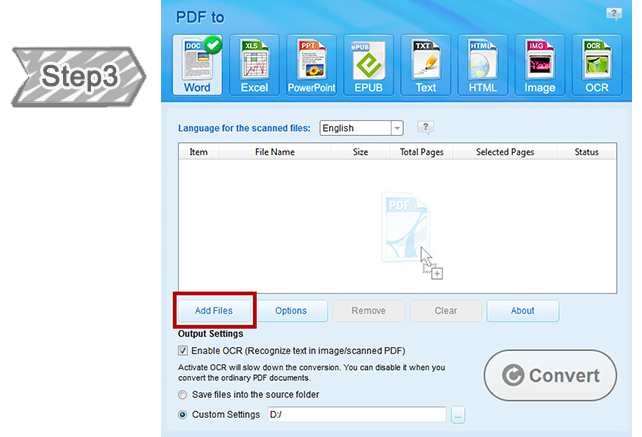Choose the Text output format icon
Screen dimensions: 642x437
pyautogui.click(x=426, y=66)
